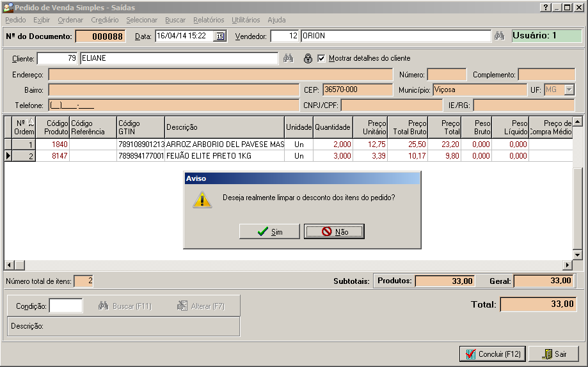Open the UF state dropdown
Screen dimensions: 588x367
569,90
